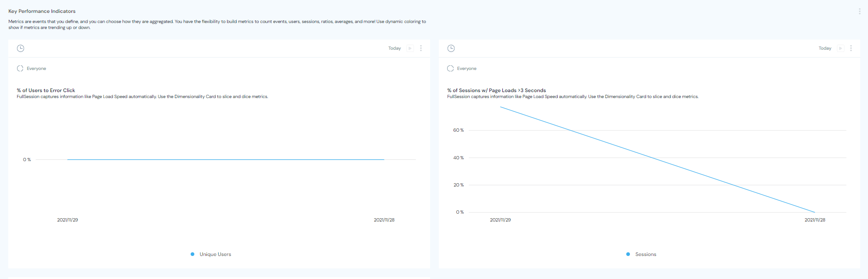Click the descending blue line in the Page Loads chart

point(658,159)
